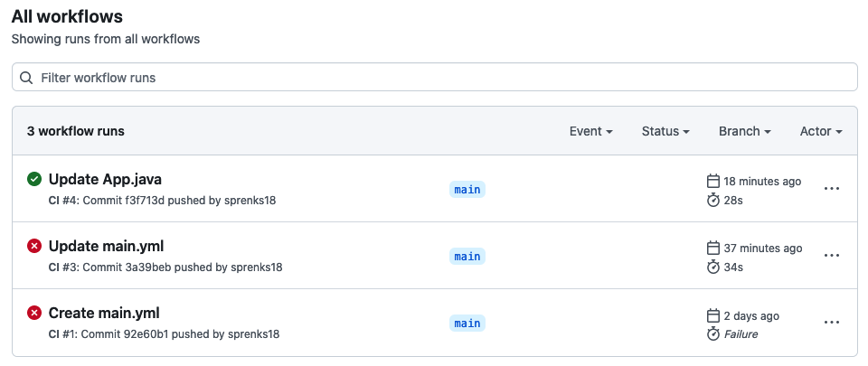Open the Update main.yml workflow run
The width and height of the screenshot is (868, 366).
coord(107,246)
